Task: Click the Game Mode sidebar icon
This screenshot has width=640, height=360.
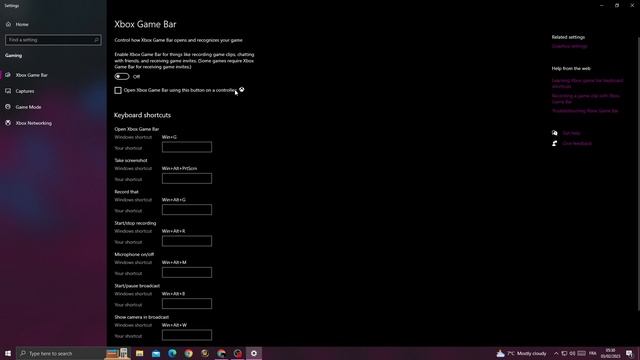Action: coord(8,107)
